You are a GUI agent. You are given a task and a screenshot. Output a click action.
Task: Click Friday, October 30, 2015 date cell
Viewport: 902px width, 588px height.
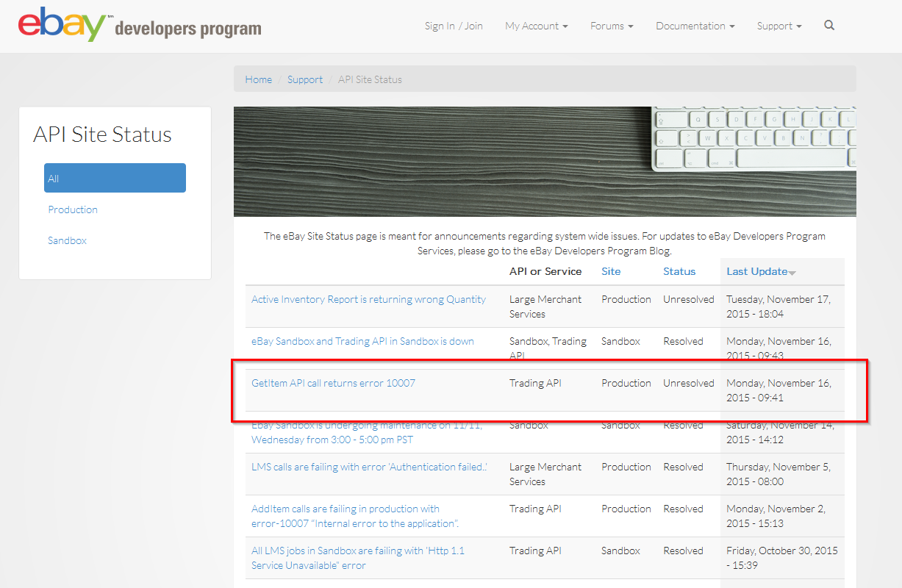[782, 558]
